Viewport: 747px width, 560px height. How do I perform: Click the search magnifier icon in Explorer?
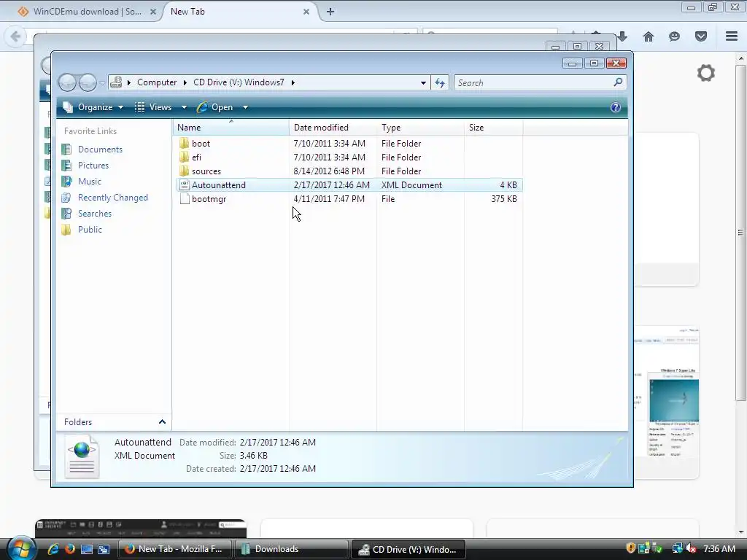tap(618, 82)
